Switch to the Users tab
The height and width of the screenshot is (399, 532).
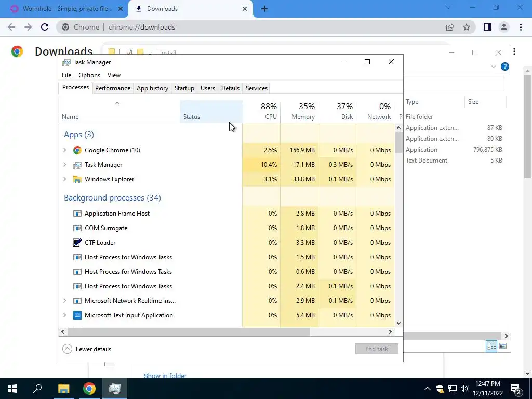[x=208, y=88]
